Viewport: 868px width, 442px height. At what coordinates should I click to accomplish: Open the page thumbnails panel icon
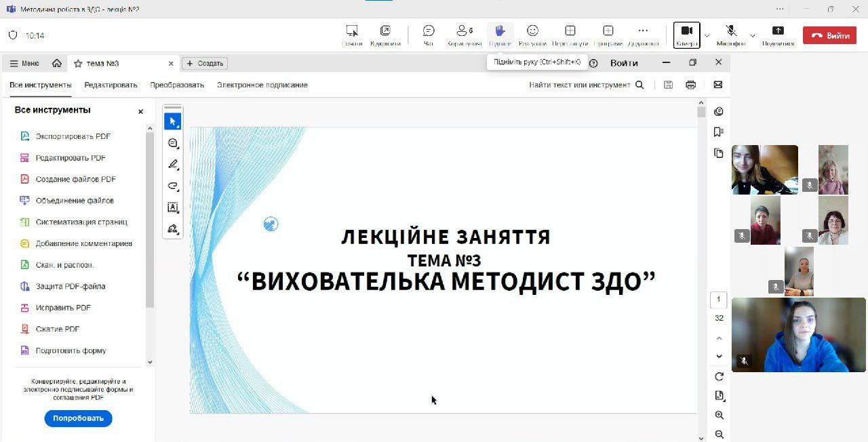pyautogui.click(x=719, y=153)
